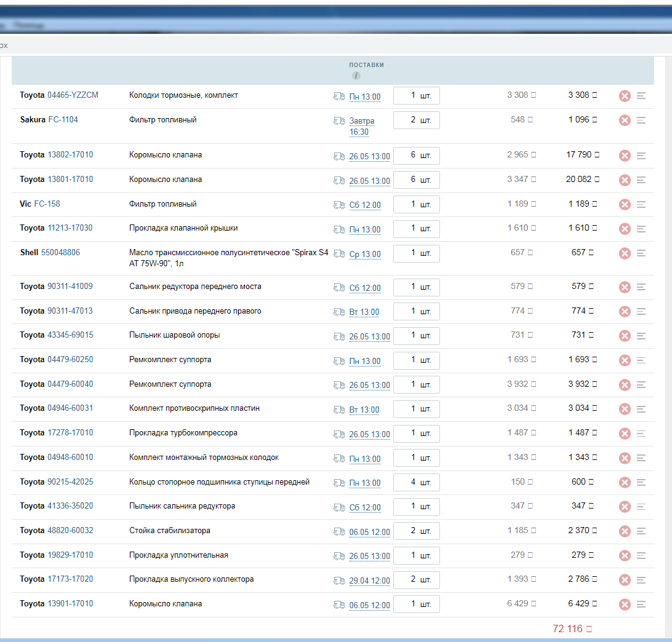Click the remove icon for Toyota 13901-17010
672x642 pixels.
coord(625,604)
